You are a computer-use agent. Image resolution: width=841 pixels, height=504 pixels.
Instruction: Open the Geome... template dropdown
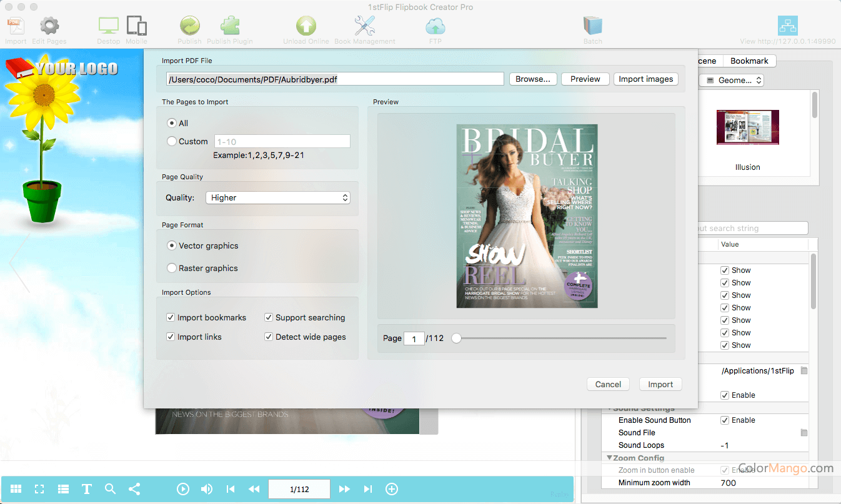coord(731,80)
